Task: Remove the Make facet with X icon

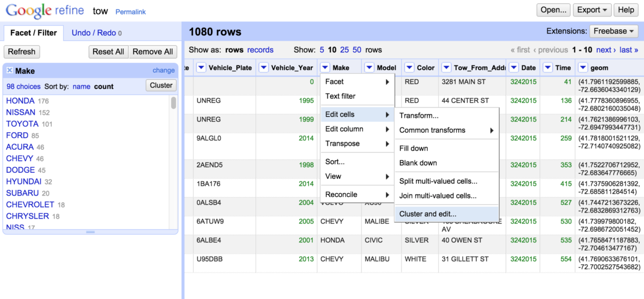Action: (x=10, y=70)
